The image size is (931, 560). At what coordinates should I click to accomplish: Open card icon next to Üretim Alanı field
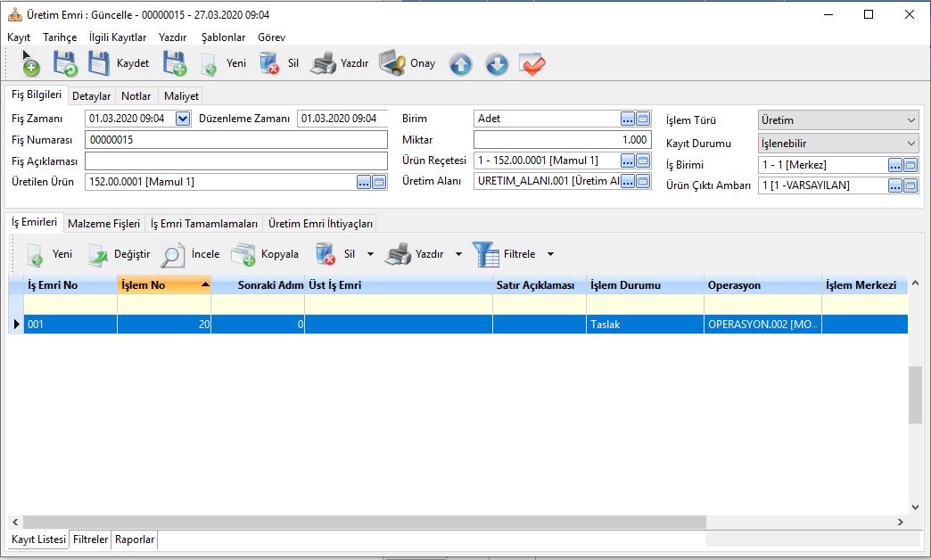pos(643,181)
